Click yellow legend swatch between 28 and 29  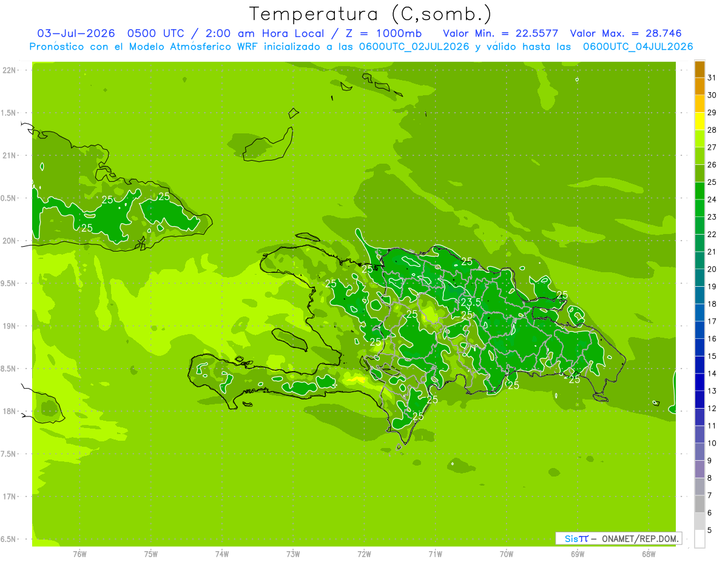(x=699, y=121)
